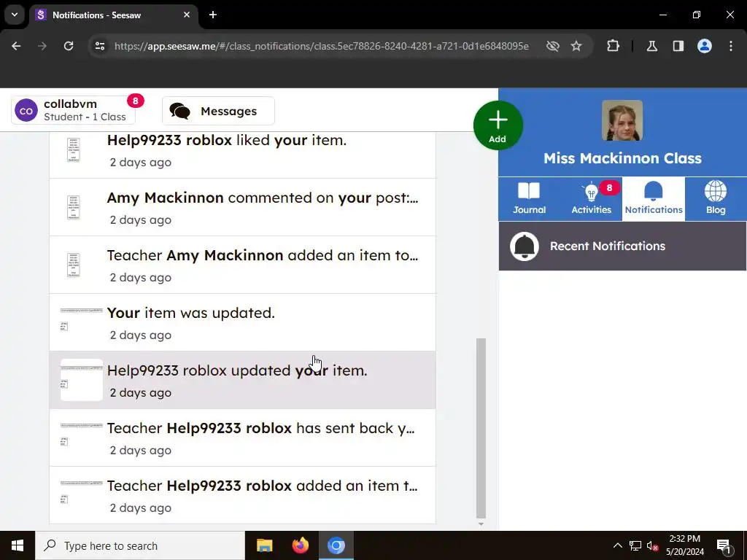
Task: Open the Chrome three-dot menu
Action: pyautogui.click(x=731, y=46)
